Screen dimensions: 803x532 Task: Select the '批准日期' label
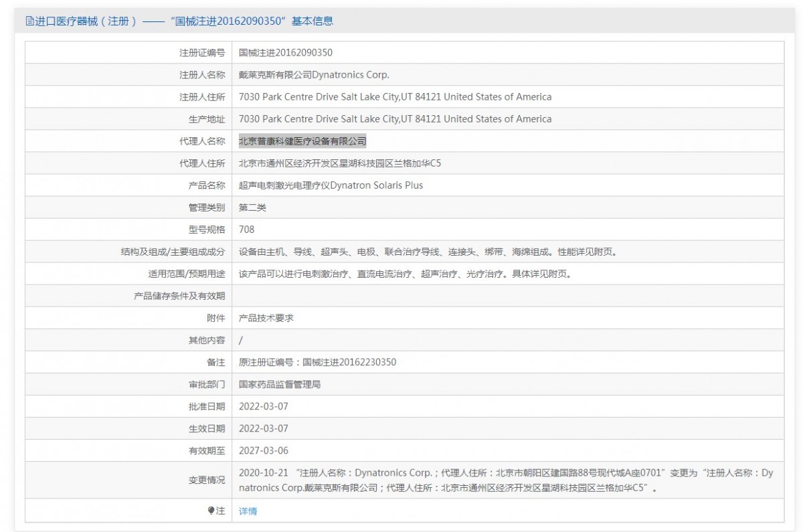(207, 406)
